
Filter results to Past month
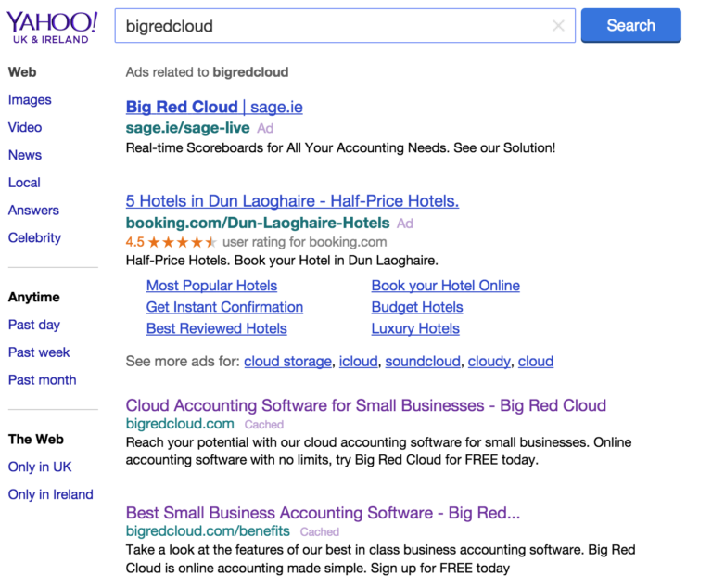pos(43,380)
